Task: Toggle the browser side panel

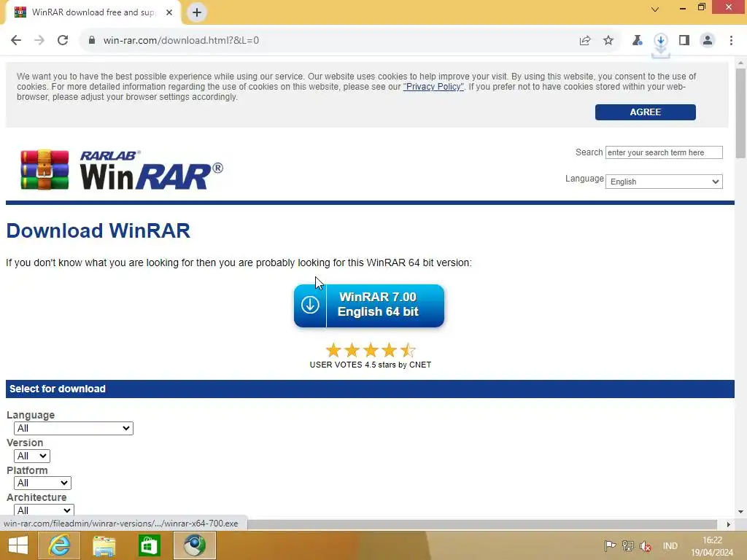Action: click(x=684, y=41)
